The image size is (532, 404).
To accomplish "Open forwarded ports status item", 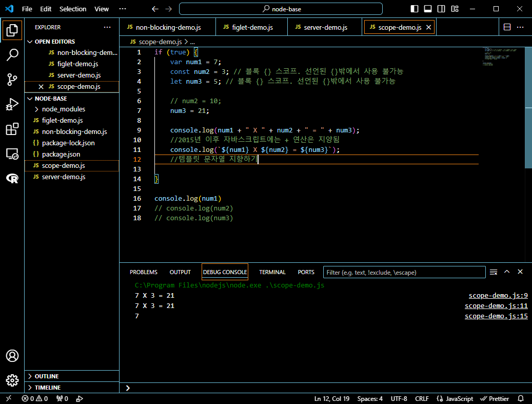I will pyautogui.click(x=62, y=398).
